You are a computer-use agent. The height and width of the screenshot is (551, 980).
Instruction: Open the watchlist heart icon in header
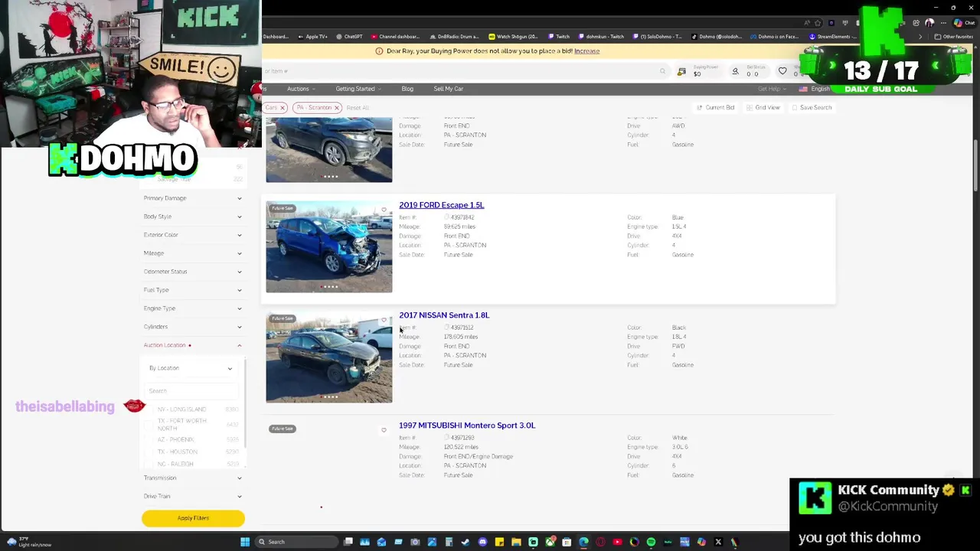pos(782,71)
